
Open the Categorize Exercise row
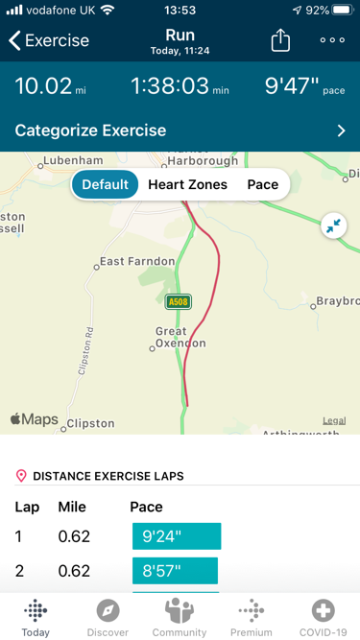pos(180,131)
